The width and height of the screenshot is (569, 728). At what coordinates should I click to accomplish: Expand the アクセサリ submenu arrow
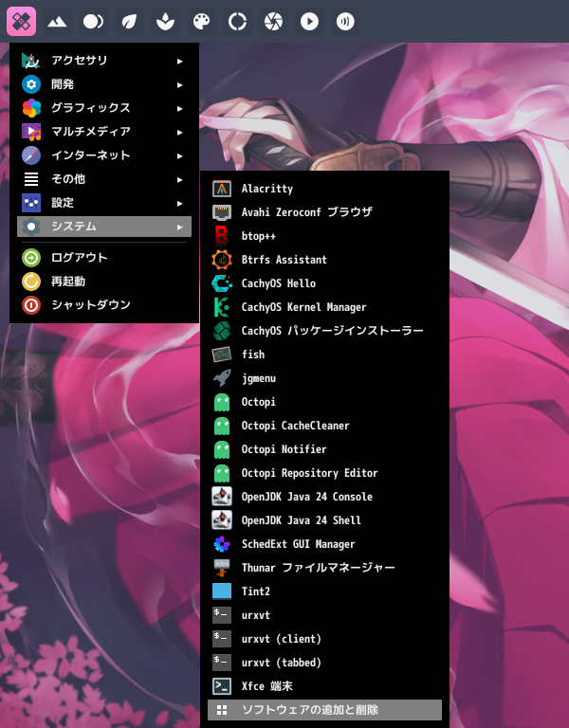(180, 61)
